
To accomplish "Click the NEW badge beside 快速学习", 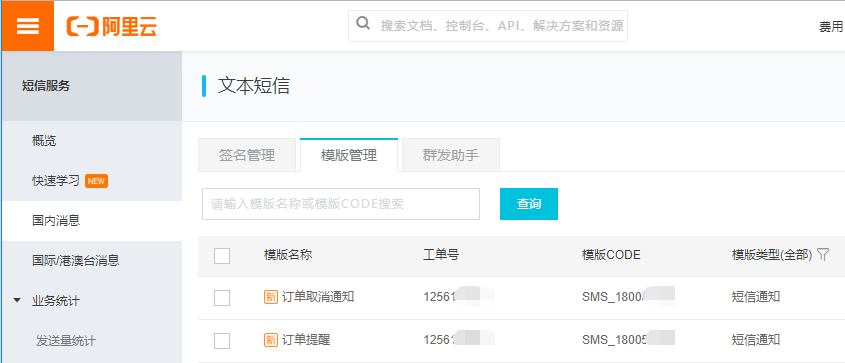I will coord(96,181).
